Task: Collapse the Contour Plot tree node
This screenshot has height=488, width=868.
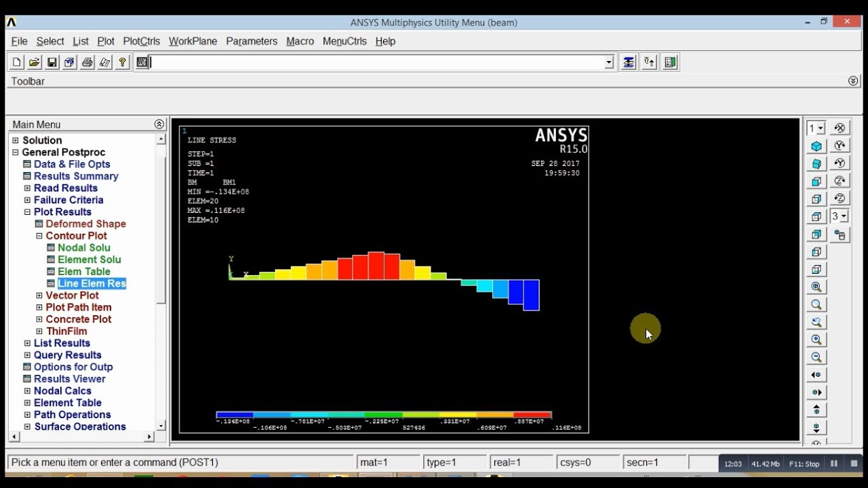Action: 39,236
